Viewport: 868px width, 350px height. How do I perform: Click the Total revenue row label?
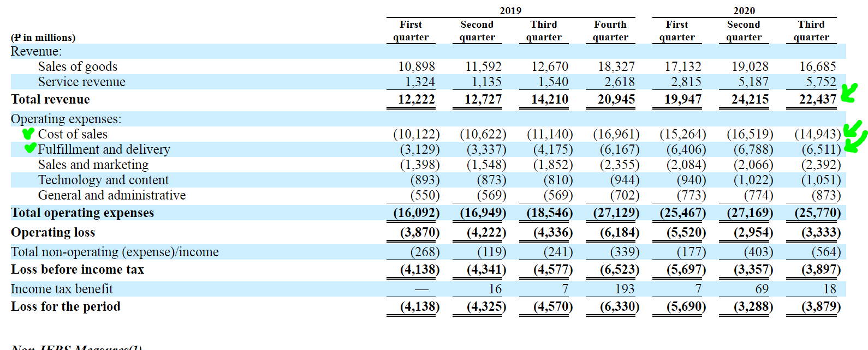(50, 99)
